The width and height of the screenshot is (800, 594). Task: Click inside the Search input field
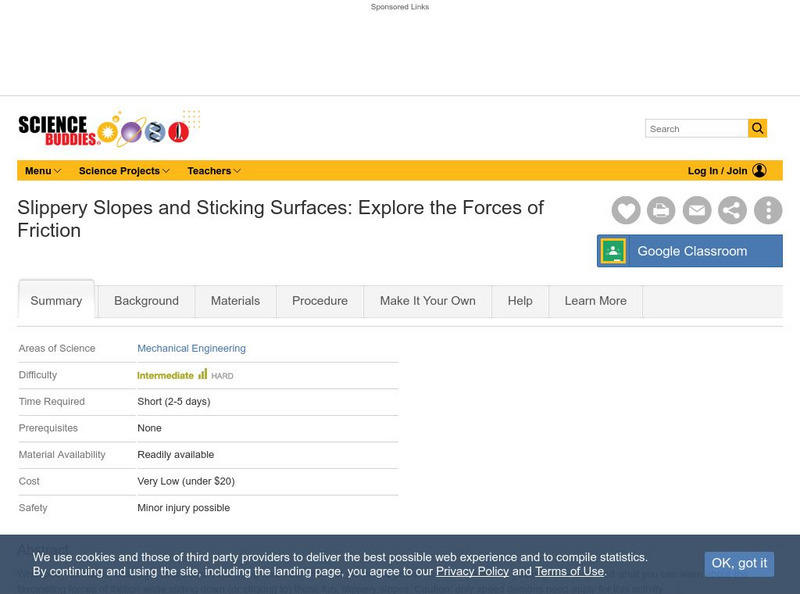693,128
